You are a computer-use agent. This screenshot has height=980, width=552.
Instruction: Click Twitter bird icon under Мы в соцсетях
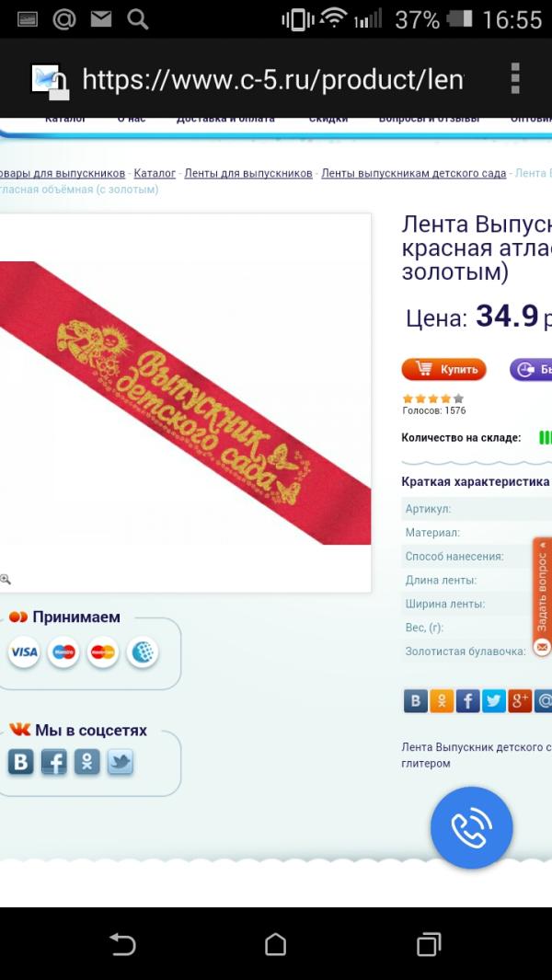(x=120, y=763)
